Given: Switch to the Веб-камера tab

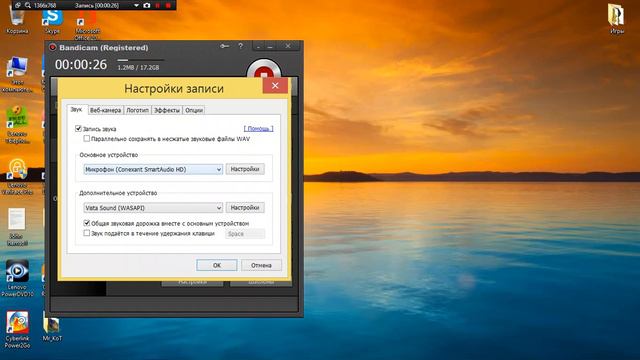Looking at the screenshot, I should (x=105, y=110).
